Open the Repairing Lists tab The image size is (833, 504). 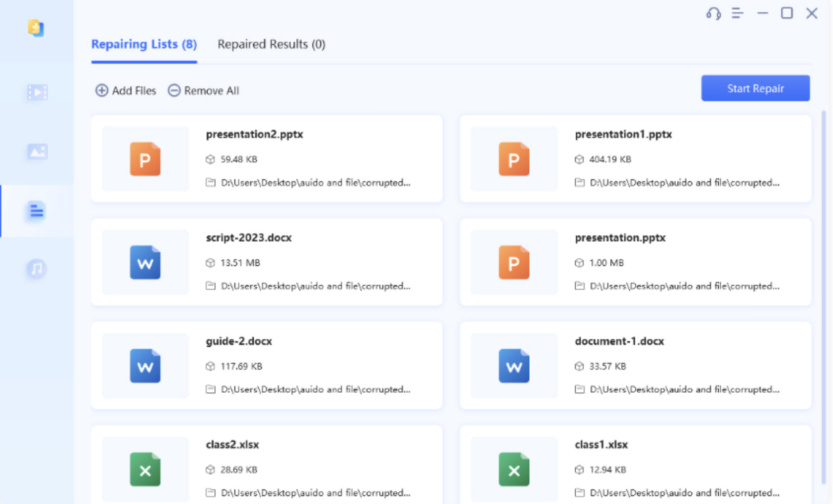click(143, 44)
